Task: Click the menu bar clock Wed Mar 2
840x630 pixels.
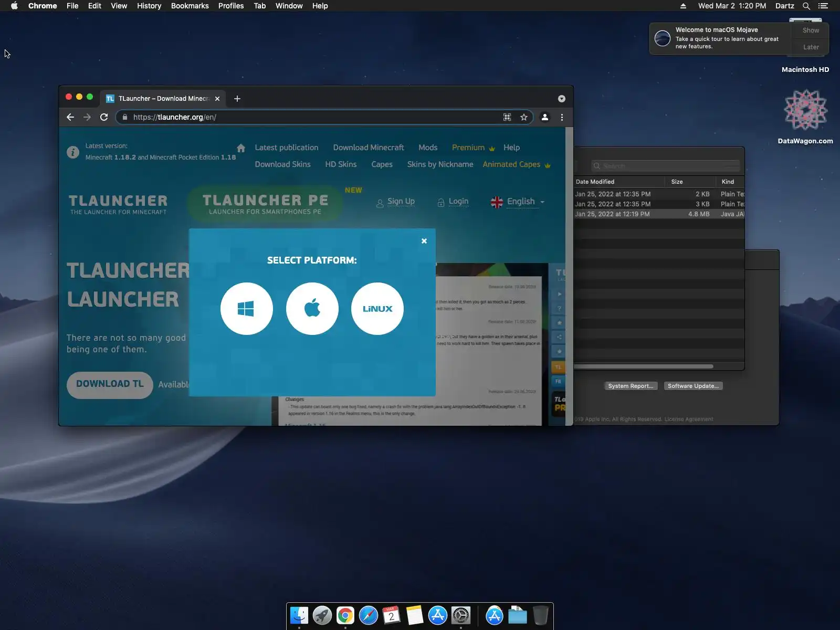Action: (x=732, y=6)
